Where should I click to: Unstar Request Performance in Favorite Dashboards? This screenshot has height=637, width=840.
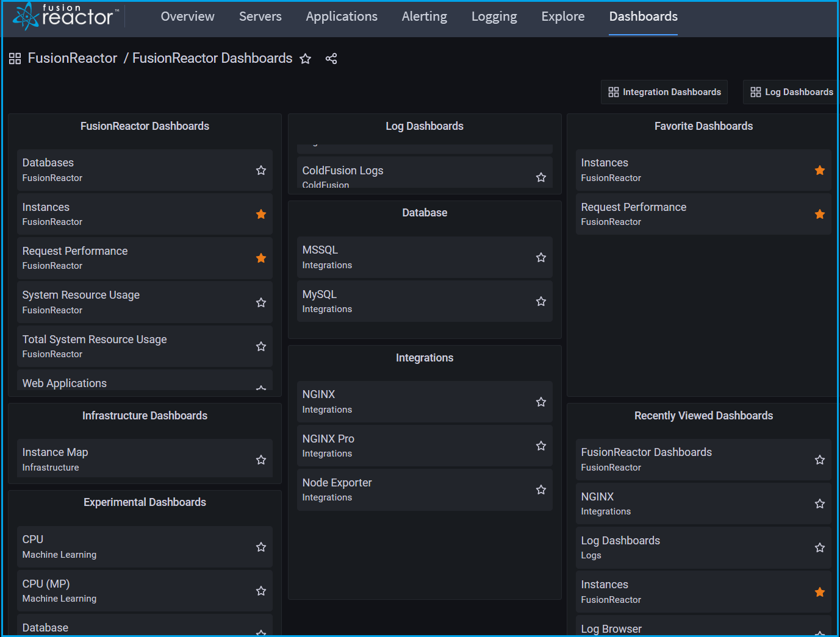tap(820, 214)
